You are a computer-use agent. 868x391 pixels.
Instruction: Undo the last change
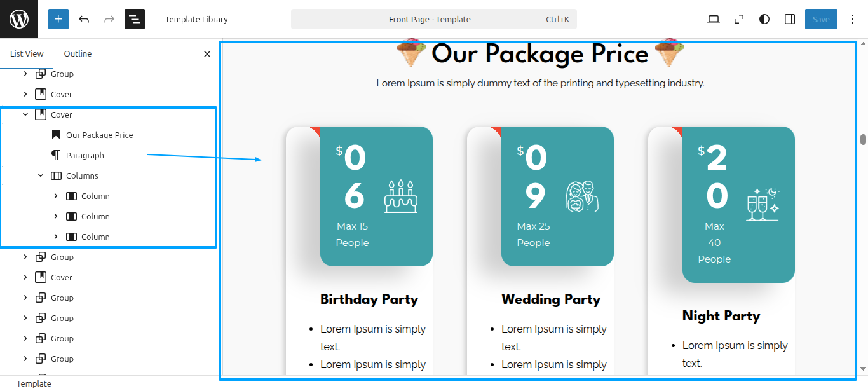click(x=84, y=19)
